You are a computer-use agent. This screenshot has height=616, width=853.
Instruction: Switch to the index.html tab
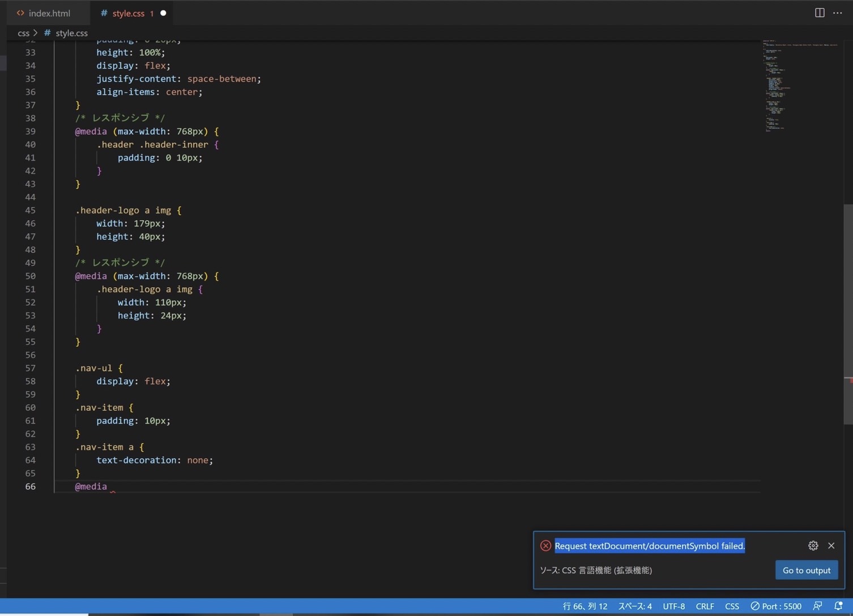(x=48, y=12)
